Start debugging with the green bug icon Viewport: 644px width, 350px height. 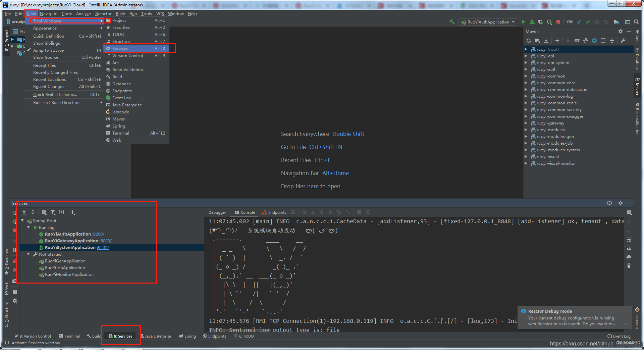(x=532, y=22)
